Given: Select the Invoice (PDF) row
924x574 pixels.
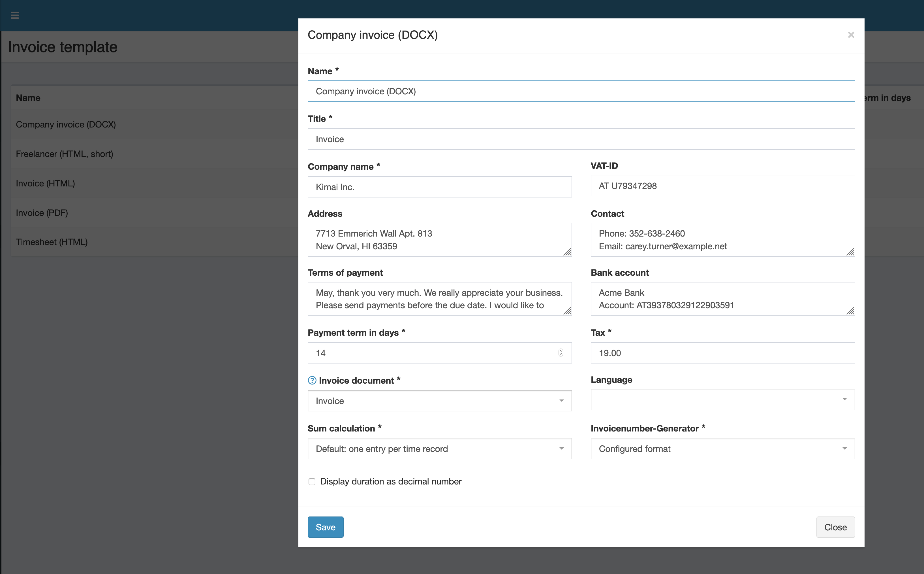Looking at the screenshot, I should (x=155, y=212).
